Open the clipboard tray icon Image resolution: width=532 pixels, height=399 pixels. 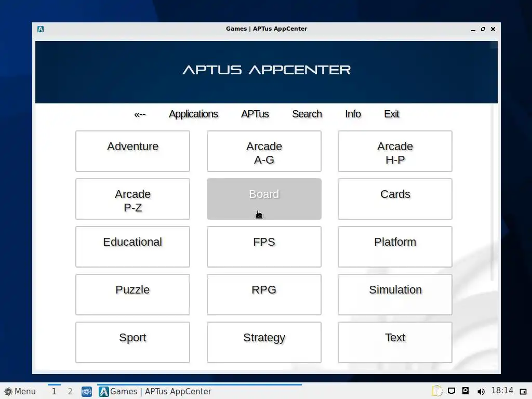click(x=437, y=391)
